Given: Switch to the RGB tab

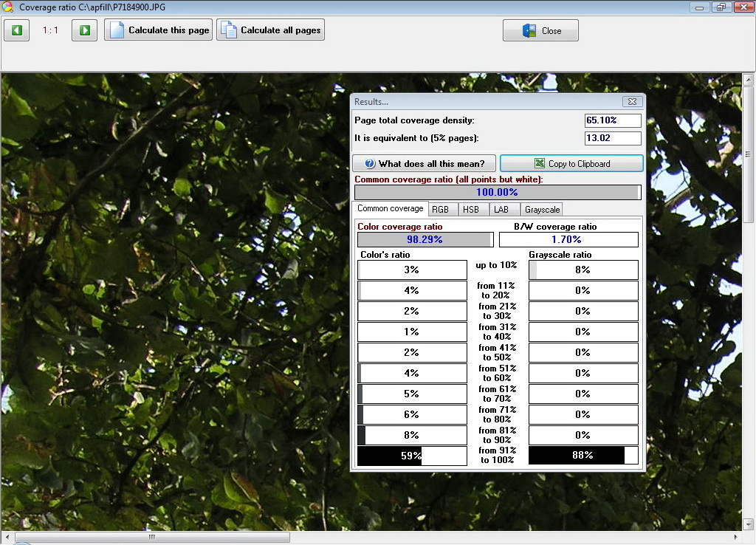Looking at the screenshot, I should click(x=441, y=210).
